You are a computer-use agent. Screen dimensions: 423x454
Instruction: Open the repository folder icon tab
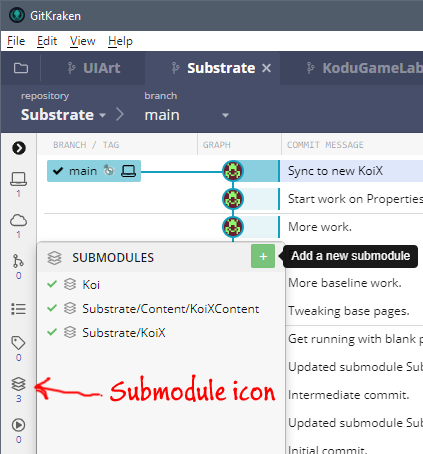click(x=21, y=68)
